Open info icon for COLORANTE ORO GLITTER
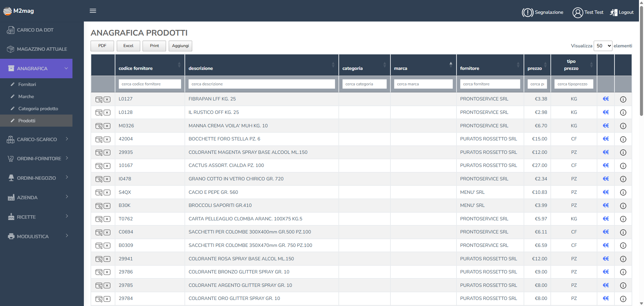 (623, 299)
